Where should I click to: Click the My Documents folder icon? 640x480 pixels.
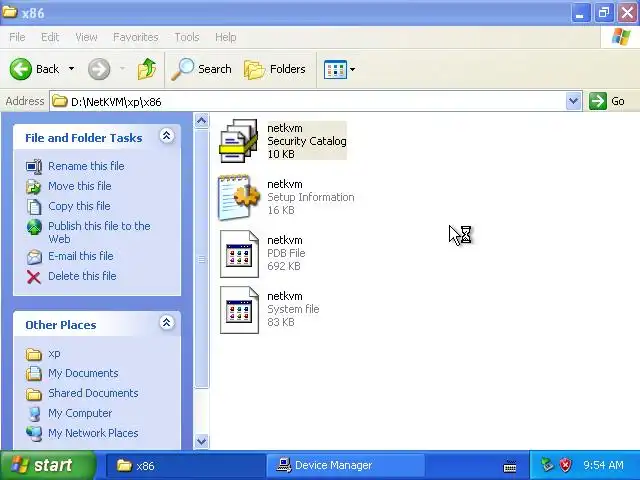point(34,373)
